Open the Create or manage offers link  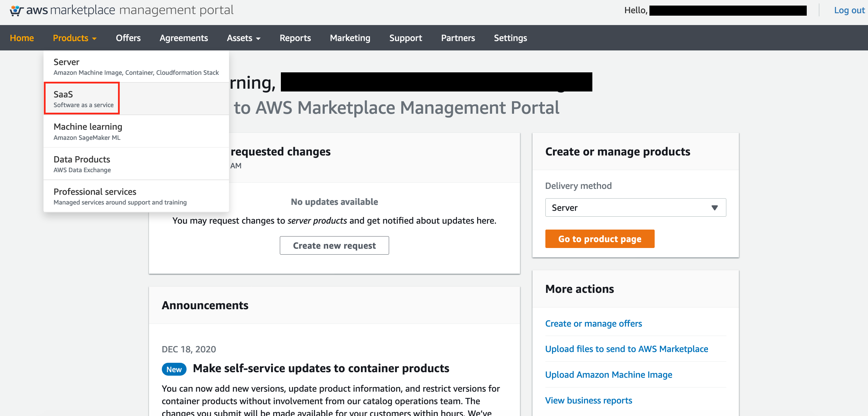593,323
